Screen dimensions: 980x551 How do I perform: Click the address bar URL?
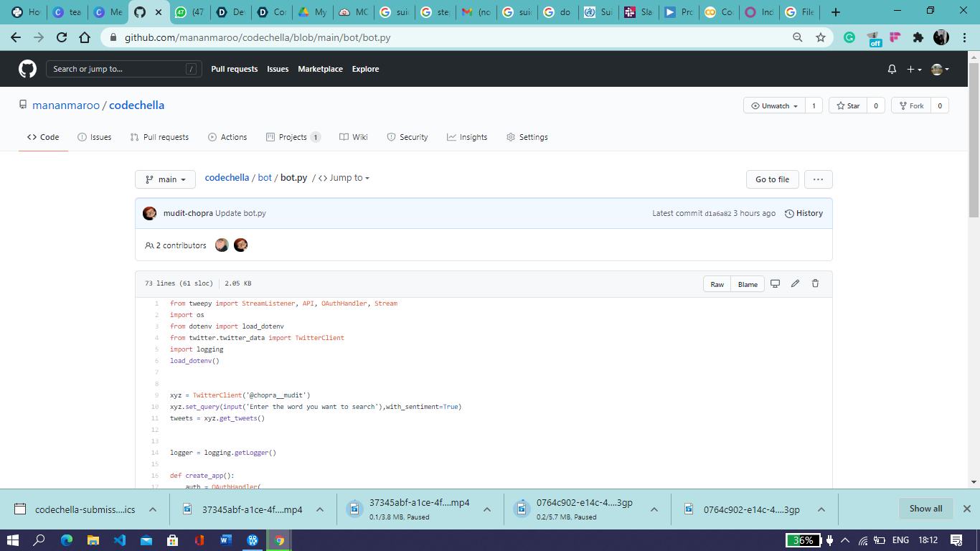[258, 37]
